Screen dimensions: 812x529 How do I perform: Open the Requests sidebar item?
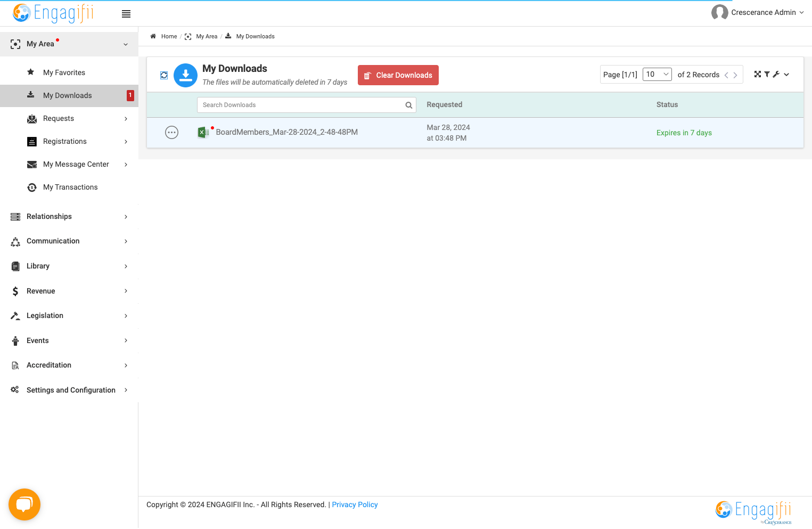tap(59, 118)
